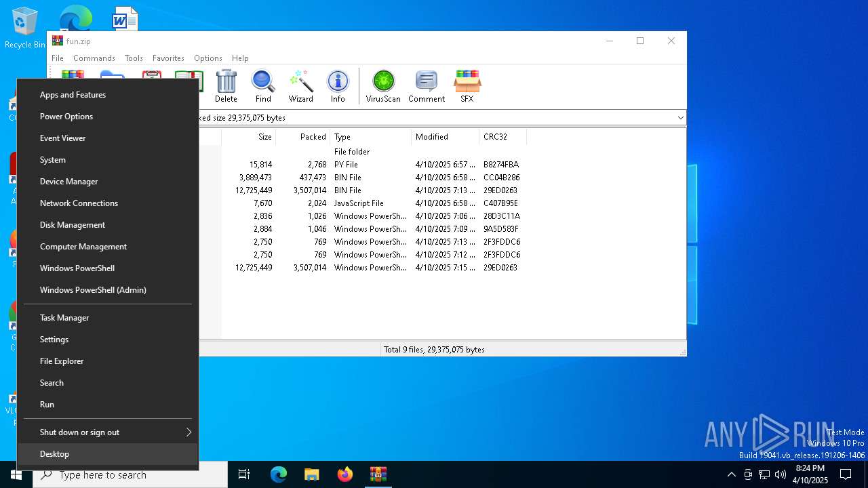Open the Tools menu

pos(134,58)
